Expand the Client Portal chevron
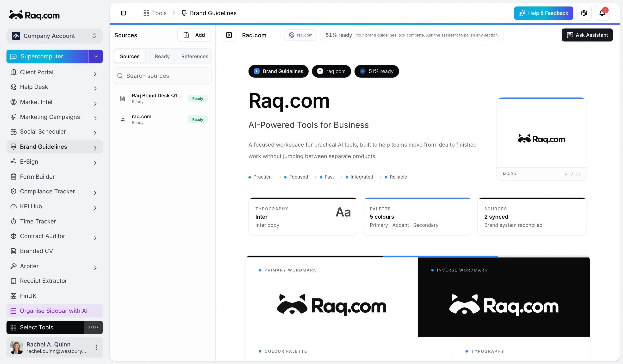 [x=95, y=74]
